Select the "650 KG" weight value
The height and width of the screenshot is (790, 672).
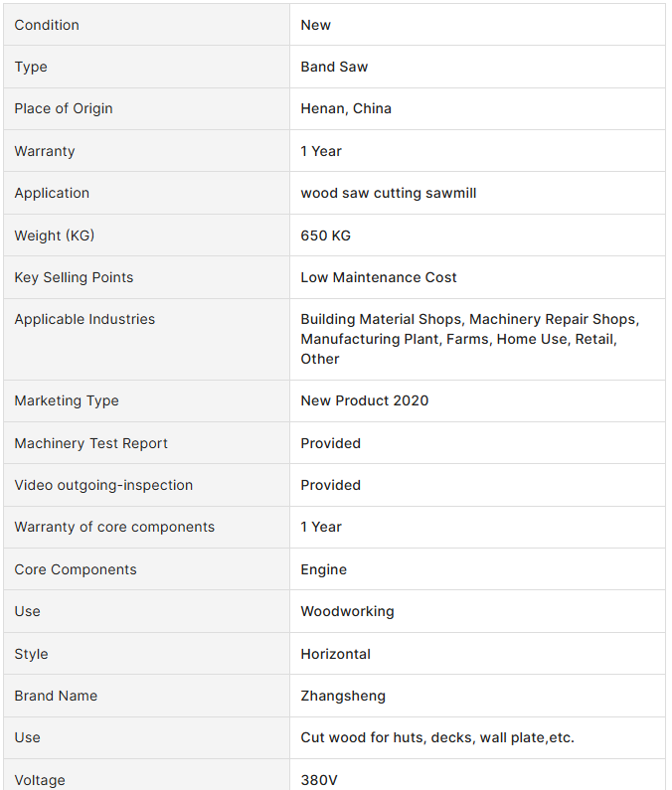point(325,236)
